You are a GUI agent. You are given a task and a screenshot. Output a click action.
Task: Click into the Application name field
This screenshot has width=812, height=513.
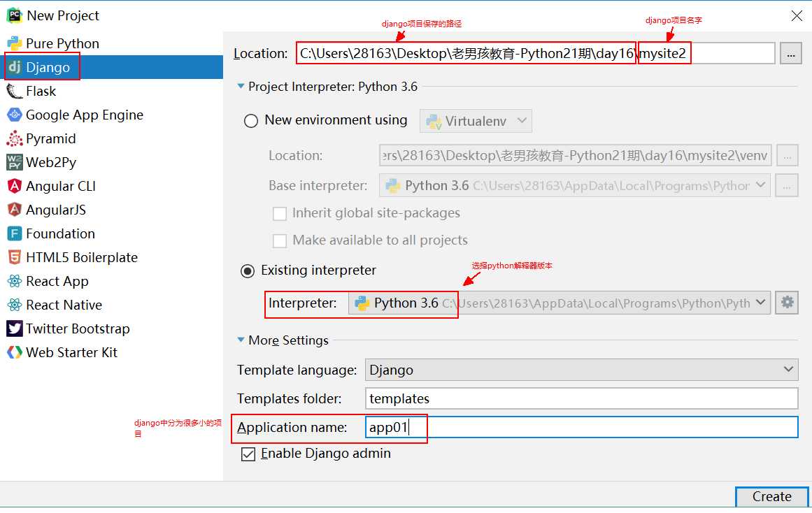point(582,428)
